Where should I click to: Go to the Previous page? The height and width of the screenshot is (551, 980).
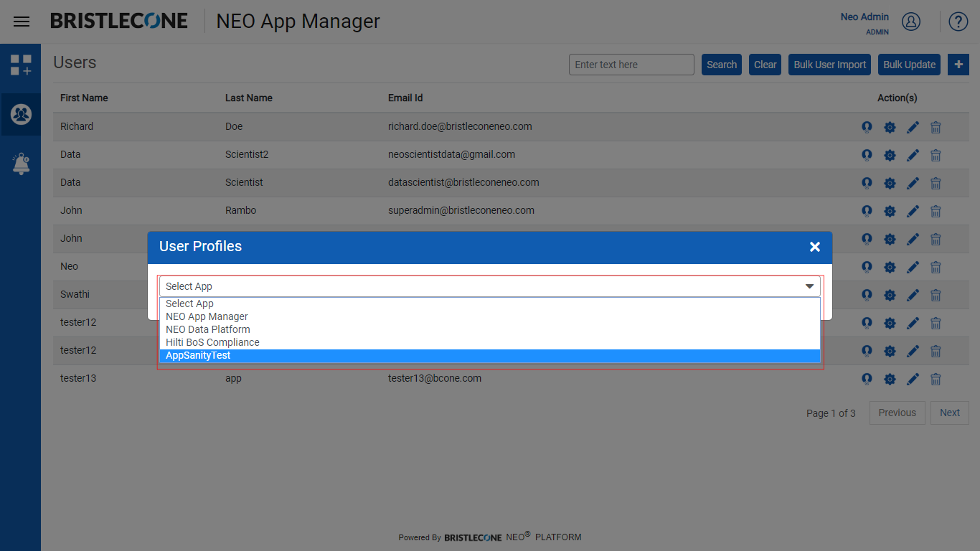coord(897,413)
